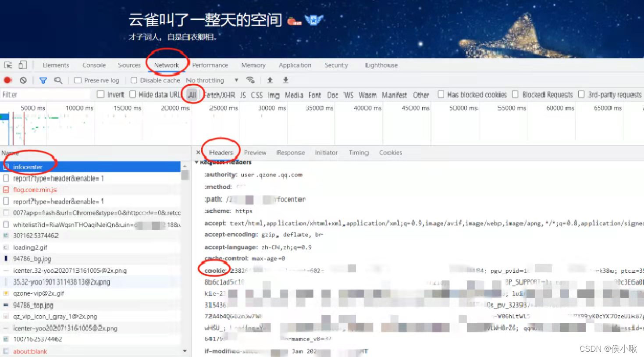Close the request details pane

(x=198, y=153)
